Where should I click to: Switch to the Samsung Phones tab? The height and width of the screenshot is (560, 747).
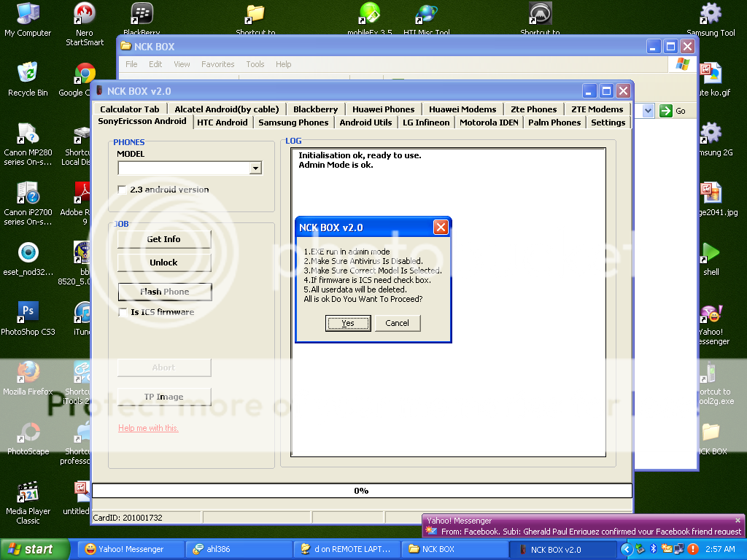293,122
